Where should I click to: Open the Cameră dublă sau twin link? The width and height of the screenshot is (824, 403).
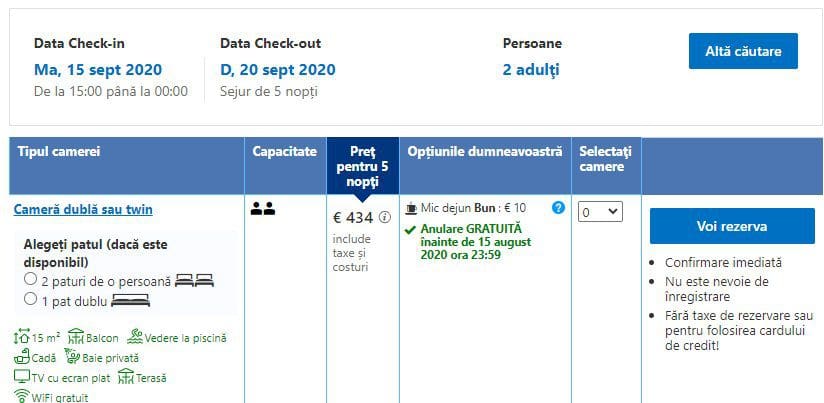83,210
